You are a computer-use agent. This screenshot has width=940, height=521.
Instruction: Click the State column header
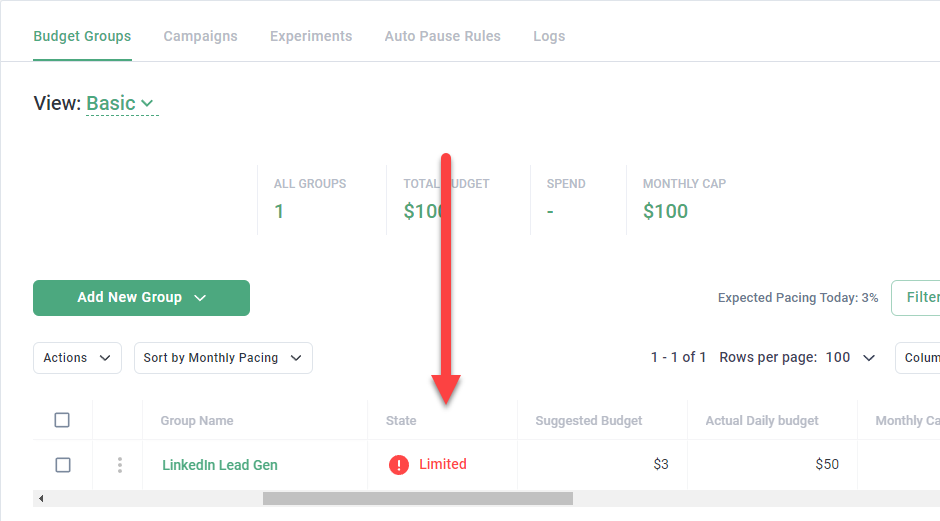pos(401,421)
